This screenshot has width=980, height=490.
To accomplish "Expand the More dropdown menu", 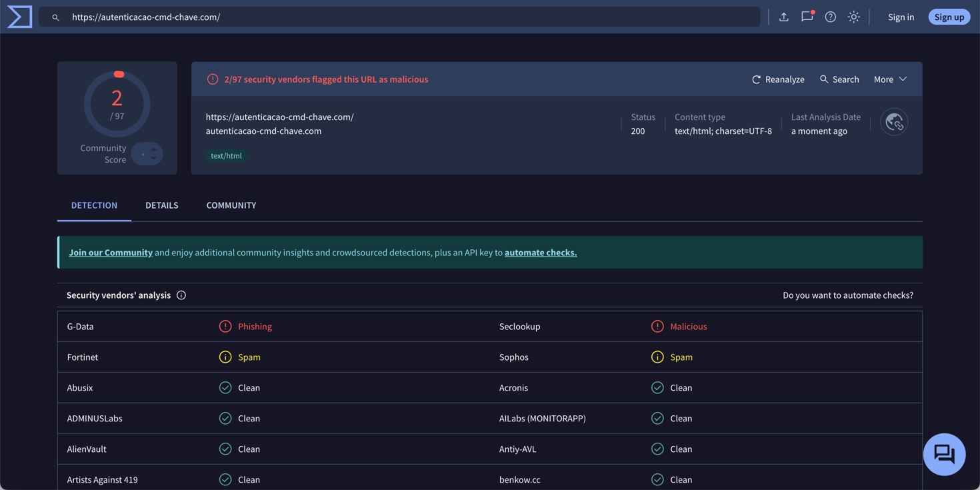I will (890, 79).
